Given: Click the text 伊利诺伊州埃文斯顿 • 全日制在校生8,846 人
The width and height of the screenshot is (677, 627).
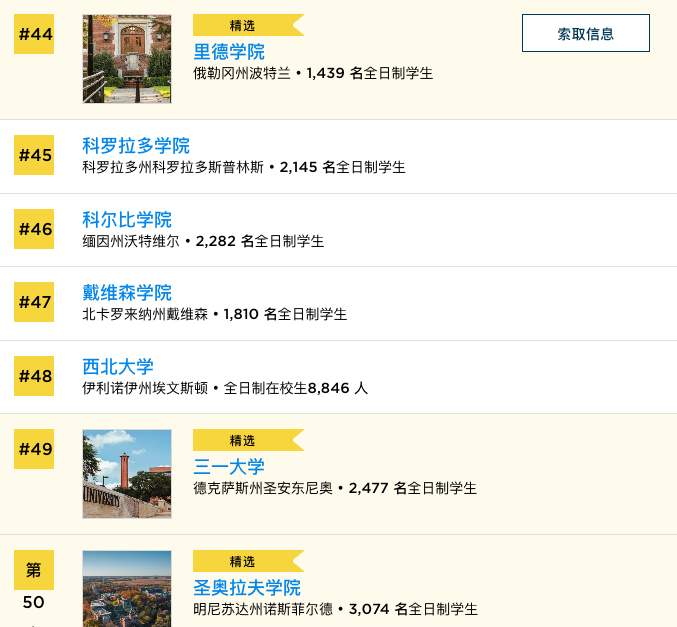Looking at the screenshot, I should click(225, 388).
